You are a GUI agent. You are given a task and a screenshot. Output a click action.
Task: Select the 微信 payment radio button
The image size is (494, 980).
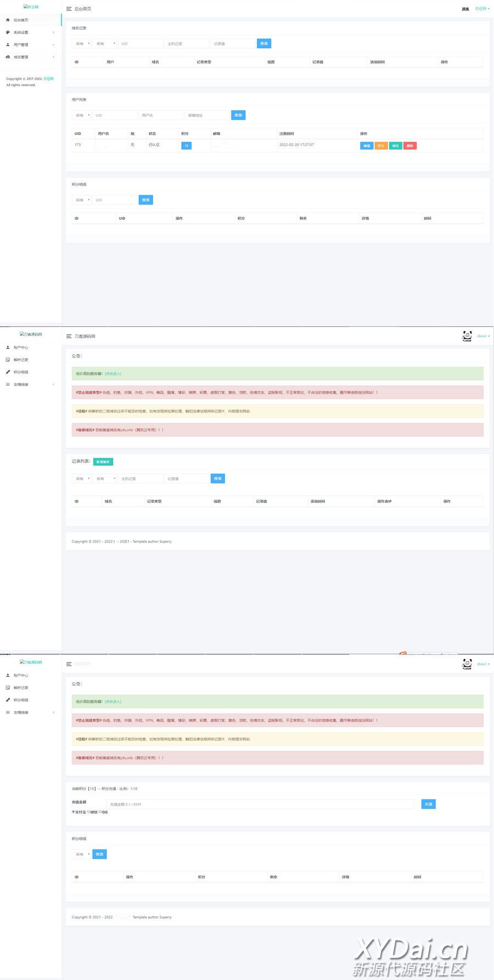tap(88, 812)
